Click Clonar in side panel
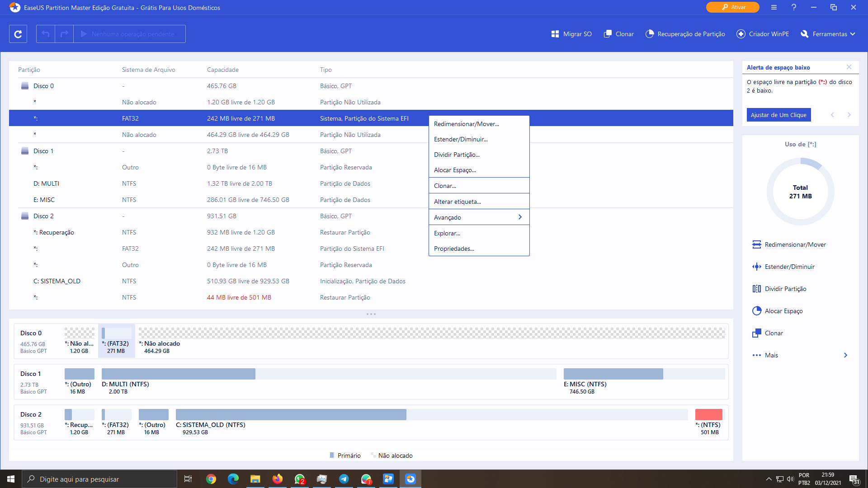 (768, 333)
